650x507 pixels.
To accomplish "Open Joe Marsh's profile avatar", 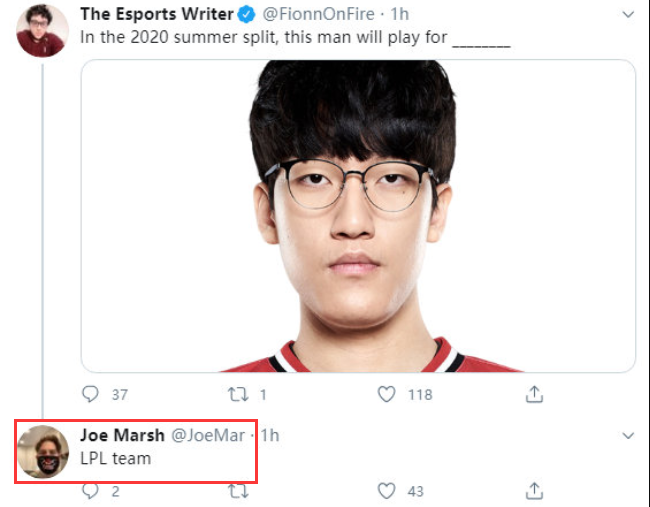I will coord(43,451).
